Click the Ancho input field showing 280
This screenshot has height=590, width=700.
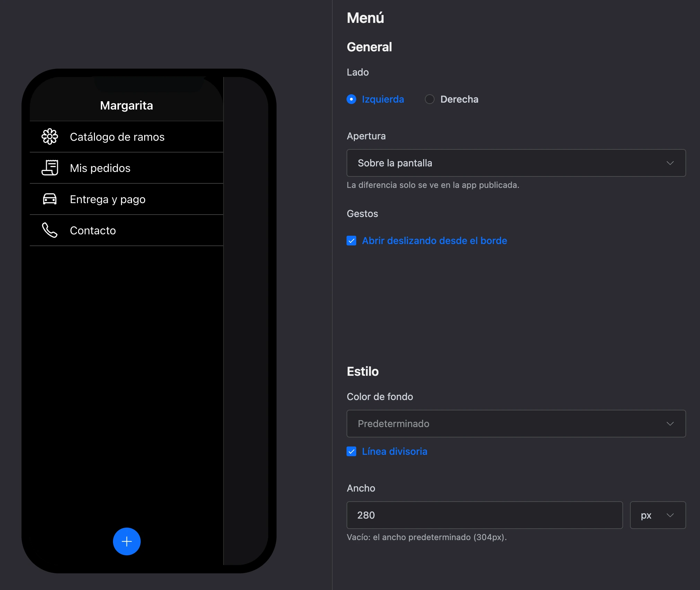click(x=484, y=515)
